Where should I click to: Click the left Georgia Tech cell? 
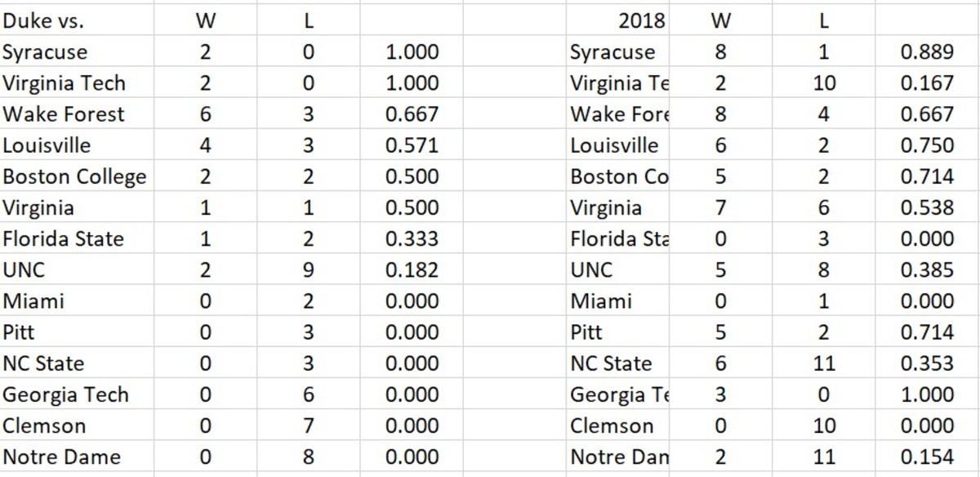[65, 395]
